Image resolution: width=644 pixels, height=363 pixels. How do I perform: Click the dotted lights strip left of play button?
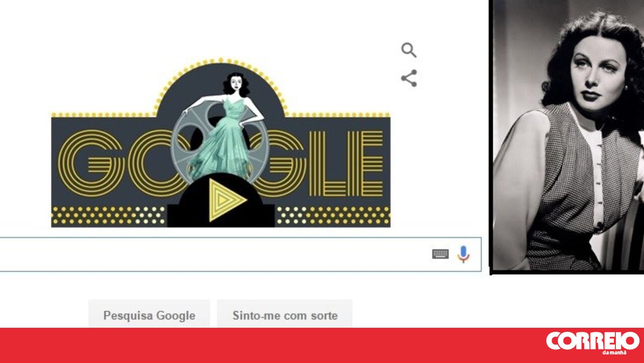tap(109, 215)
